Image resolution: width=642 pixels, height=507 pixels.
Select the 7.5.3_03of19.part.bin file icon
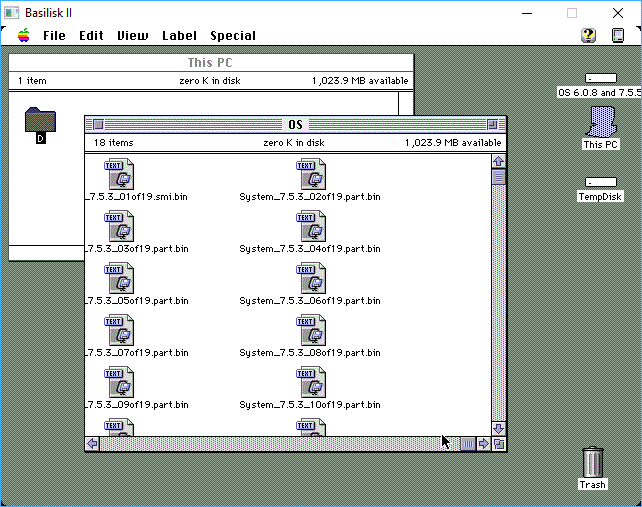[119, 226]
